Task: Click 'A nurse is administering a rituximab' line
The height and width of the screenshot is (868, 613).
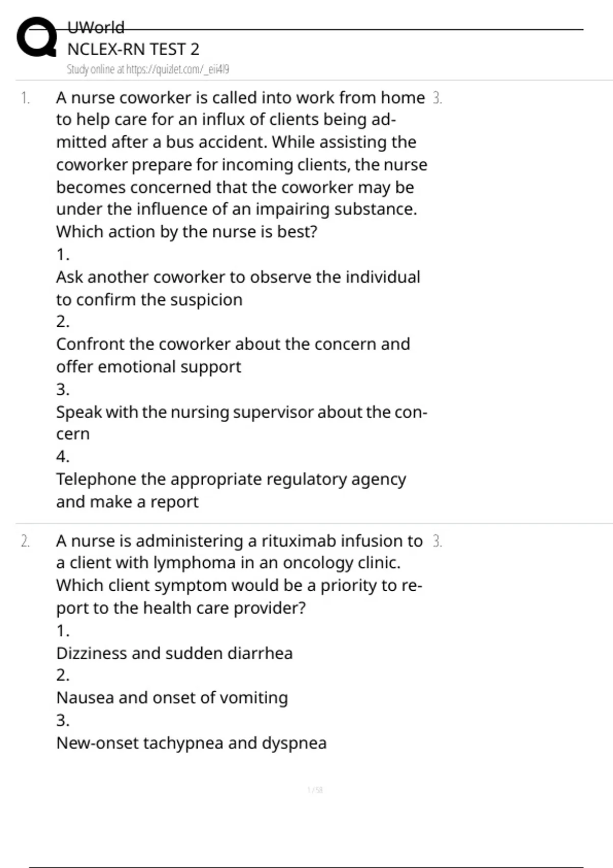Action: click(x=239, y=541)
